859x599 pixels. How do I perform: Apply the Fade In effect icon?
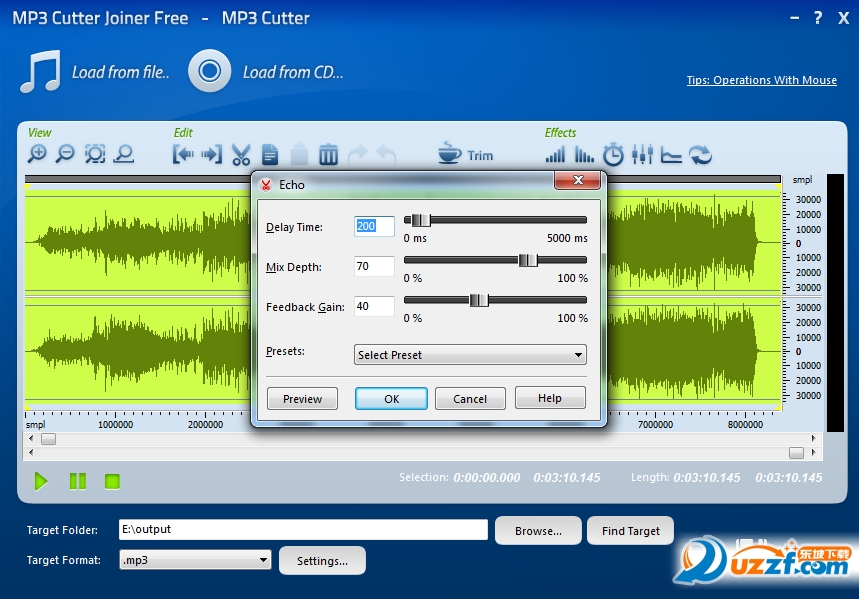tap(555, 155)
